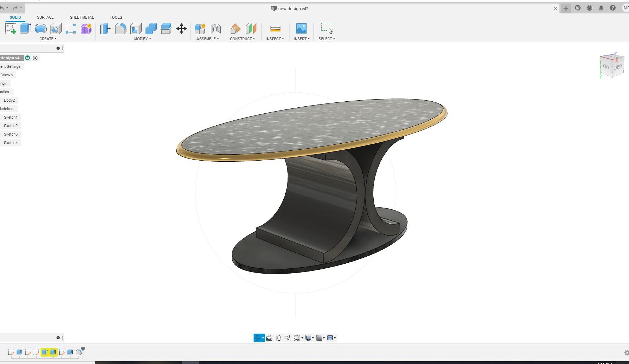This screenshot has height=364, width=629.
Task: Open the Construct dropdown menu
Action: click(243, 39)
